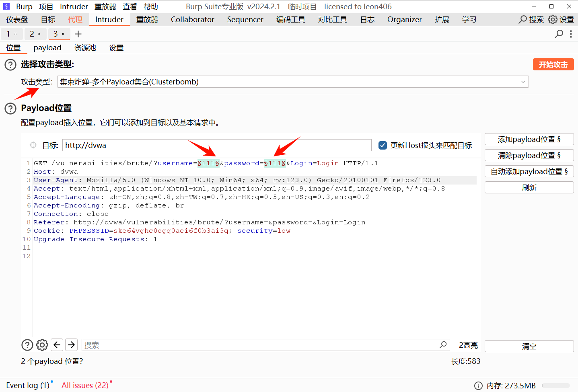The width and height of the screenshot is (578, 392).
Task: Switch to the 设置 sub-tab
Action: pos(116,47)
